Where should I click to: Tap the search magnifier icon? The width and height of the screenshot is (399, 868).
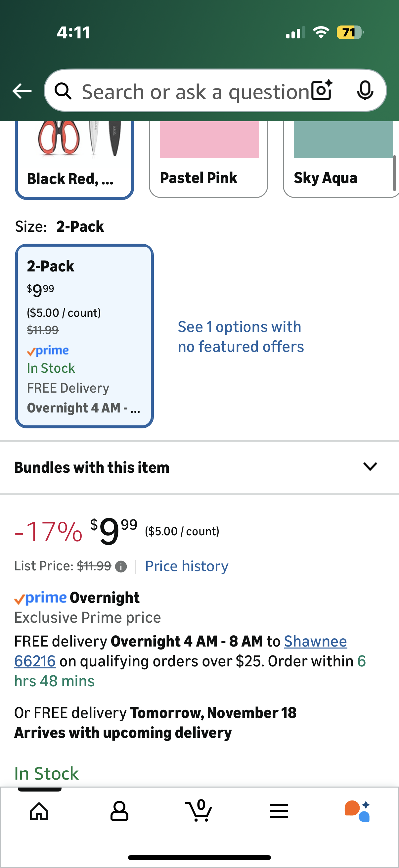click(x=63, y=91)
